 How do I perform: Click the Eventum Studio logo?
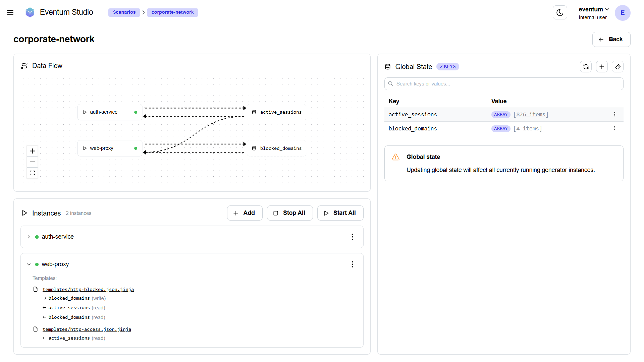pyautogui.click(x=30, y=12)
